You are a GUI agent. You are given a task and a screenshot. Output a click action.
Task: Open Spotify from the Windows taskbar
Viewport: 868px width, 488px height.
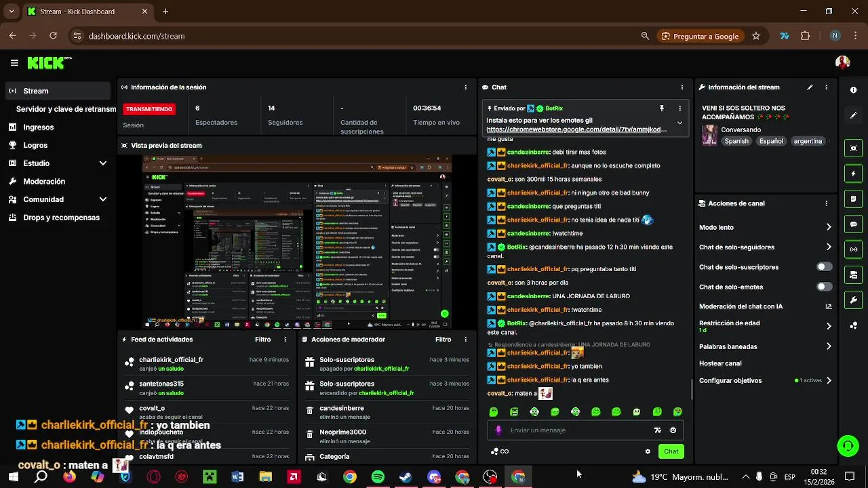click(378, 477)
